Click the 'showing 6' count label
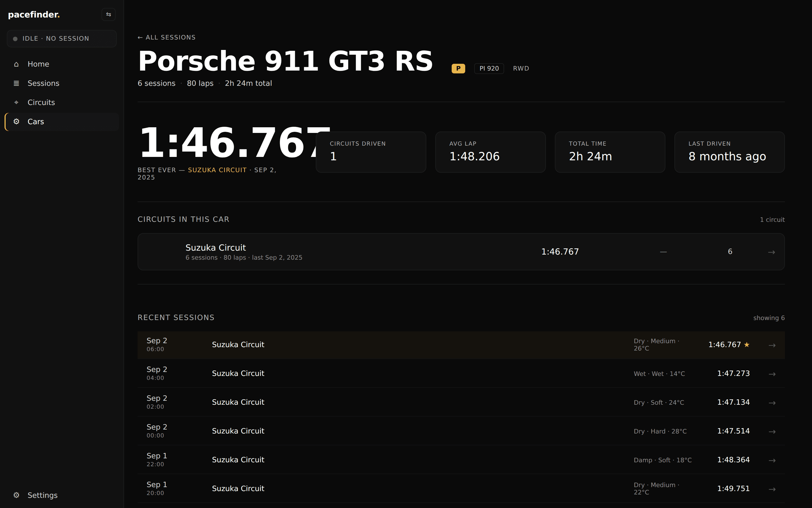The image size is (812, 508). pyautogui.click(x=769, y=318)
